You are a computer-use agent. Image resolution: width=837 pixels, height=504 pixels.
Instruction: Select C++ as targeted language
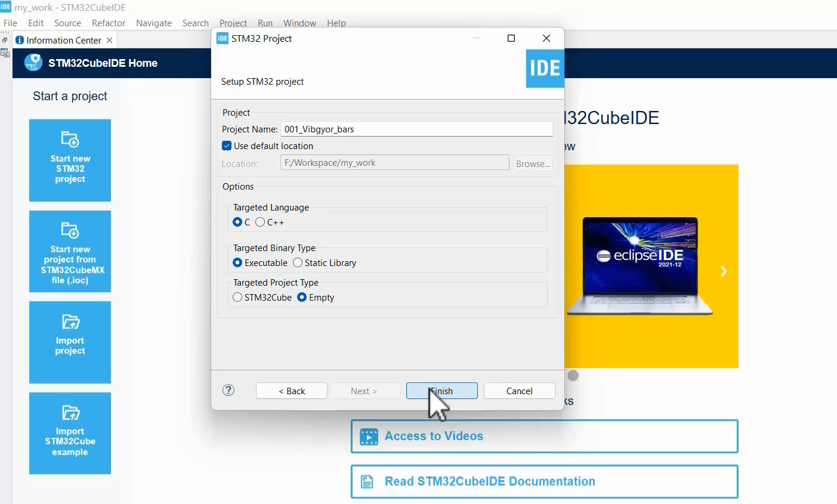(x=260, y=222)
